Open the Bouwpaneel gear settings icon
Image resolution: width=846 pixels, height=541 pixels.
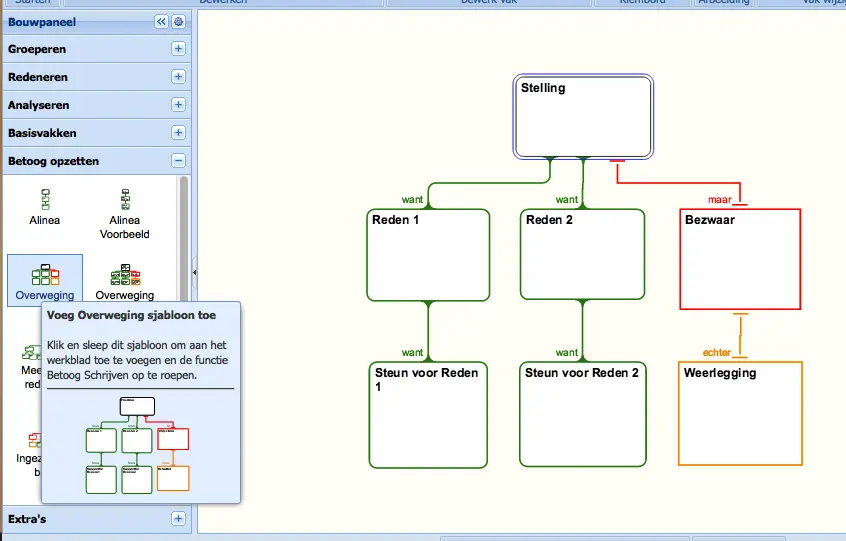point(178,21)
